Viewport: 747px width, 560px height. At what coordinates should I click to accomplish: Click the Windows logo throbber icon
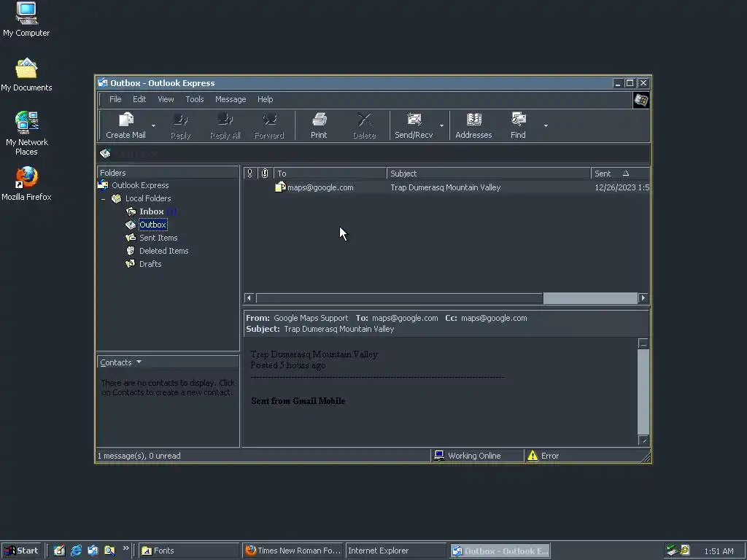[x=640, y=100]
